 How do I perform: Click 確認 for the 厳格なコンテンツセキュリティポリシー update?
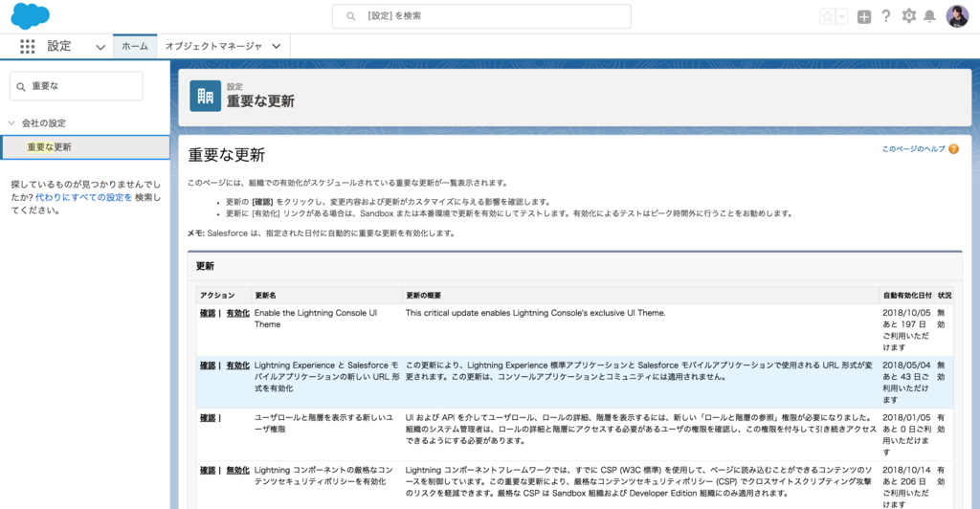pos(208,471)
